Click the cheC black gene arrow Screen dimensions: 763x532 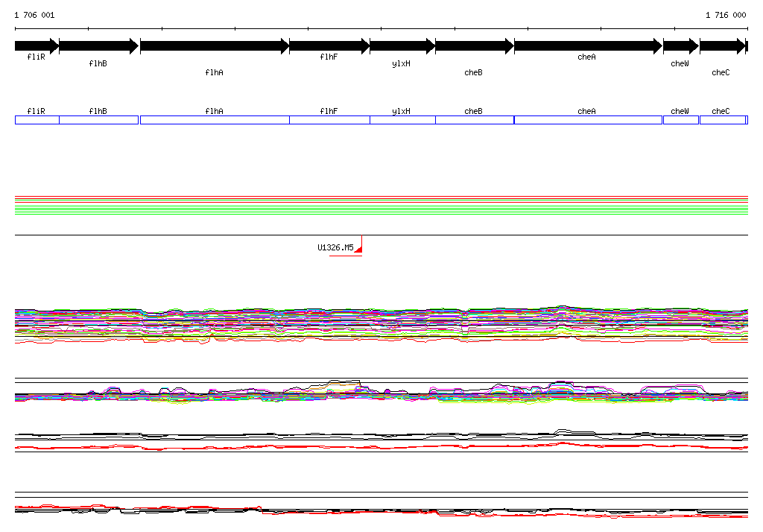pos(723,46)
